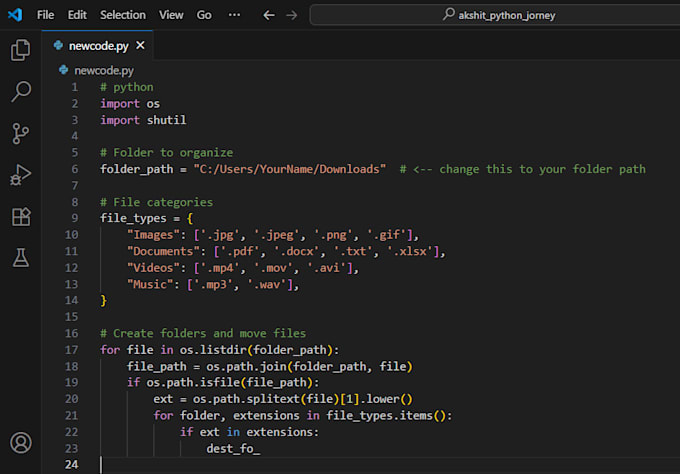This screenshot has height=474, width=680.
Task: Click 'import os' on line 2
Action: (x=130, y=104)
